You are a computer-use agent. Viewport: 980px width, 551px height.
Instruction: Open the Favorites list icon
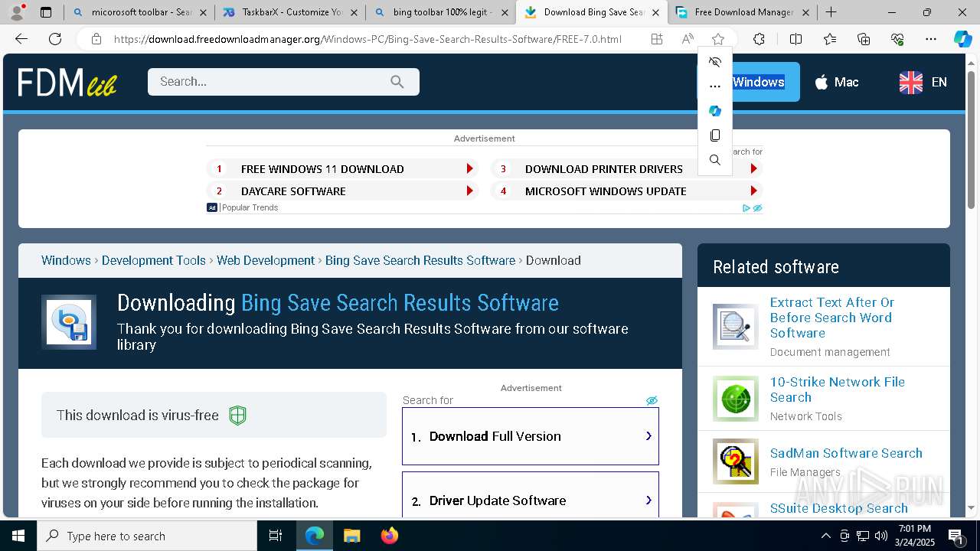point(830,39)
